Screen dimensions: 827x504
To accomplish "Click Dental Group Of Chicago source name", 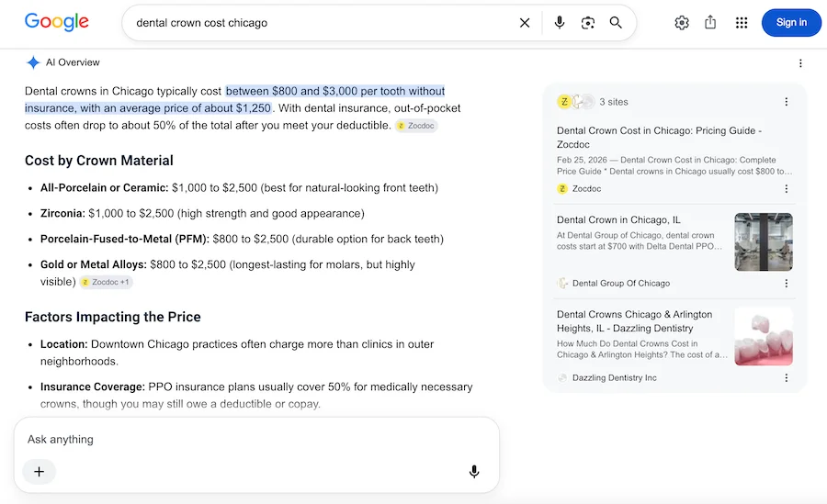I will point(621,283).
